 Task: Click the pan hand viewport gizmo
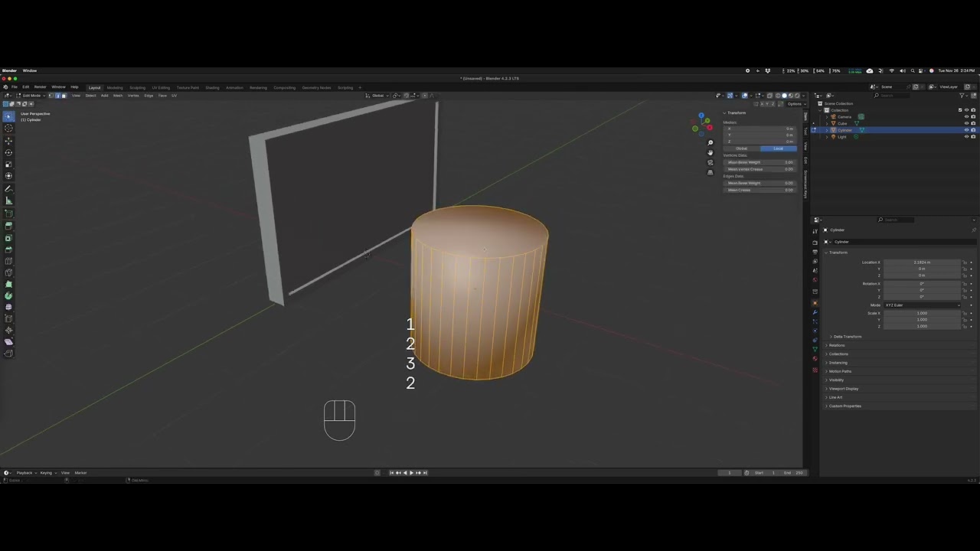click(x=710, y=152)
